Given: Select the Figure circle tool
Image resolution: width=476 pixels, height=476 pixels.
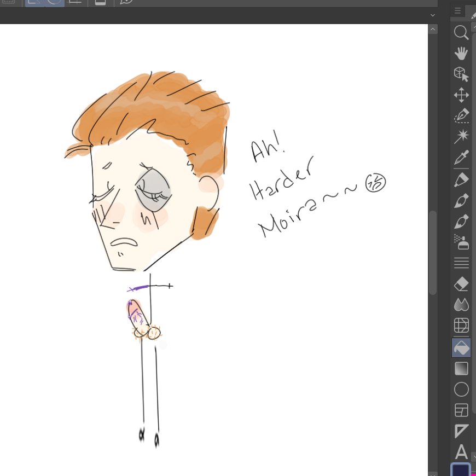Looking at the screenshot, I should pos(461,390).
